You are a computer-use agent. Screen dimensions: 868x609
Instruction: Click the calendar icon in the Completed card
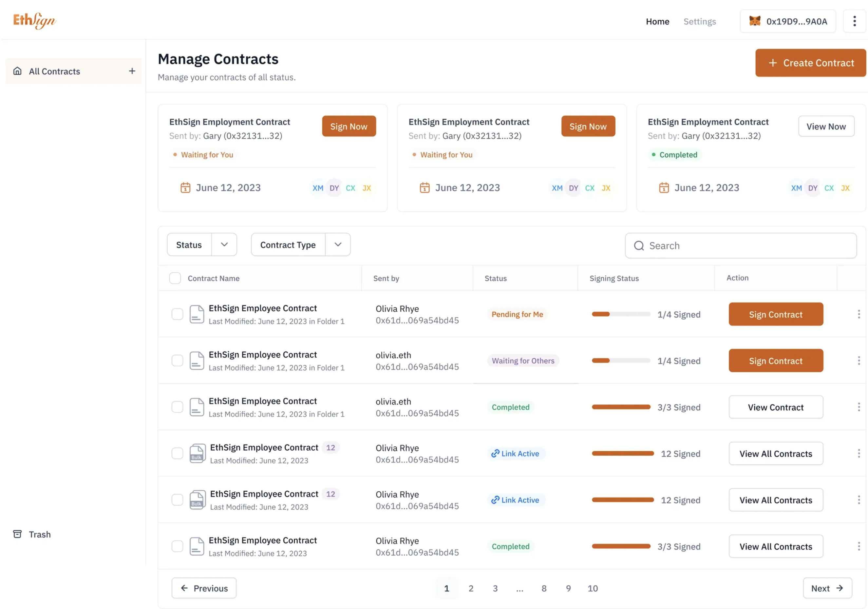(x=664, y=187)
